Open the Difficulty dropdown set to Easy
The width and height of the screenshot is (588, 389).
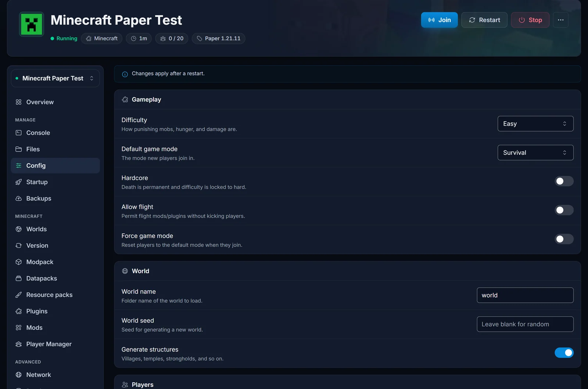[535, 124]
